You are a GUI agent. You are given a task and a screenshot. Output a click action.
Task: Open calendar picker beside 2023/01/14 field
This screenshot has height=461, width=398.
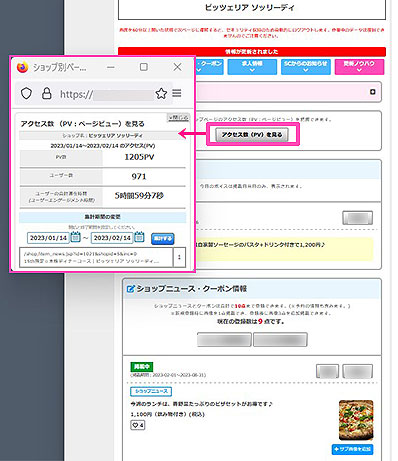pos(76,237)
